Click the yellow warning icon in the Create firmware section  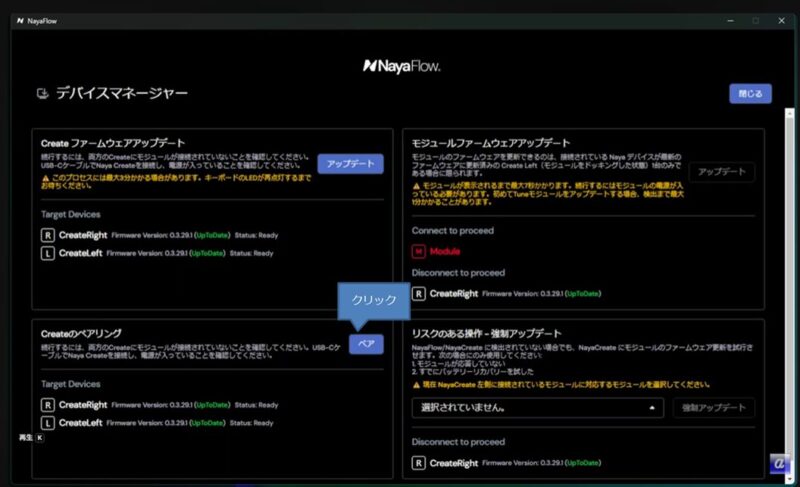click(x=46, y=176)
